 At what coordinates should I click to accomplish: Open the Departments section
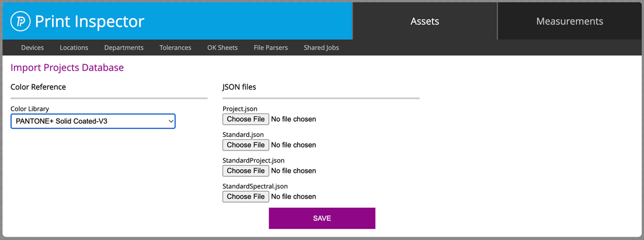(124, 47)
